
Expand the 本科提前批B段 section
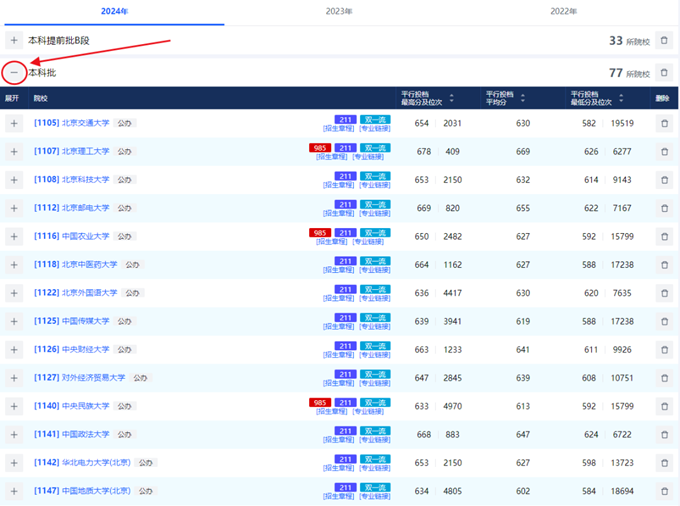click(14, 40)
